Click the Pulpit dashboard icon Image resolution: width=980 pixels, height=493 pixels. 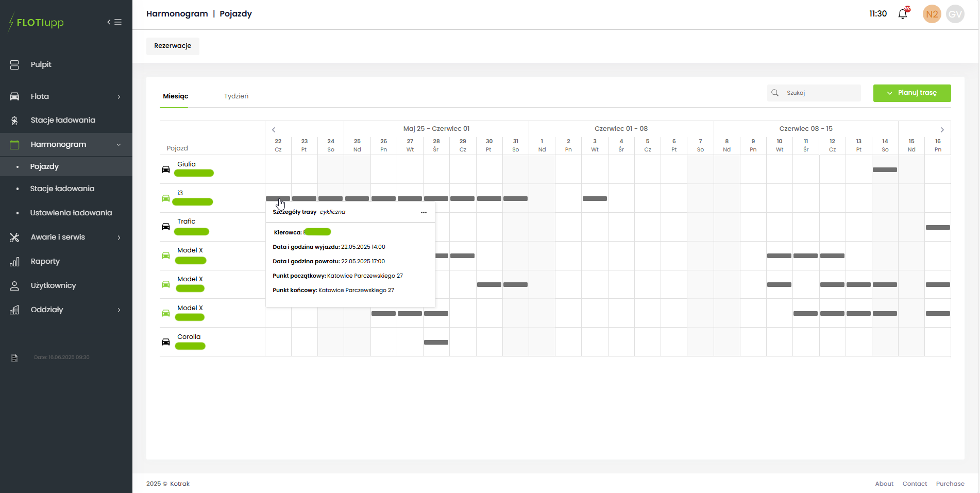click(x=14, y=64)
